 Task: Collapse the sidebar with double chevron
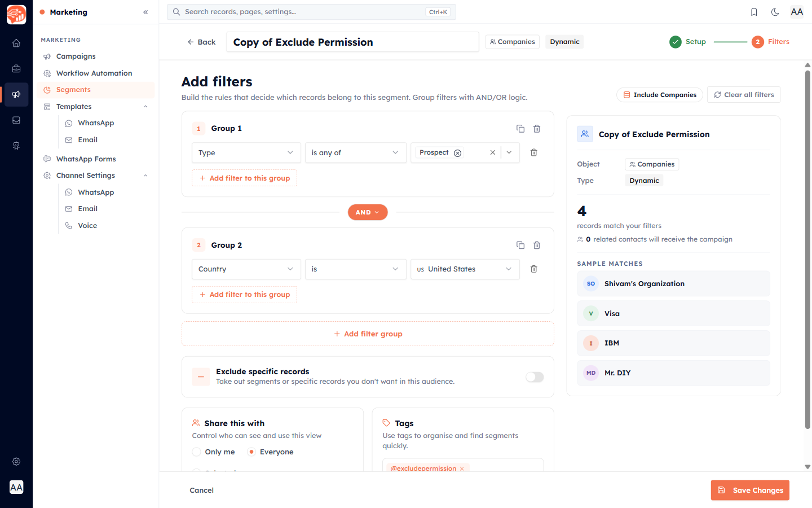click(145, 12)
